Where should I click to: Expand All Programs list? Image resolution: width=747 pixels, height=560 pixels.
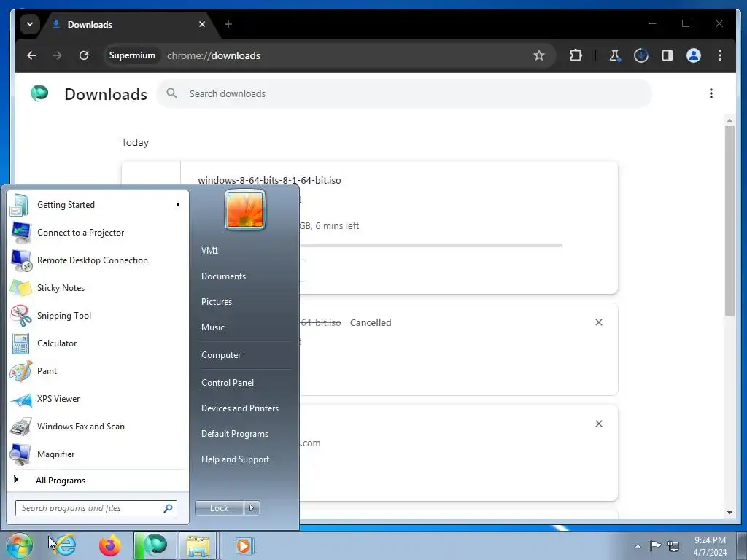61,480
